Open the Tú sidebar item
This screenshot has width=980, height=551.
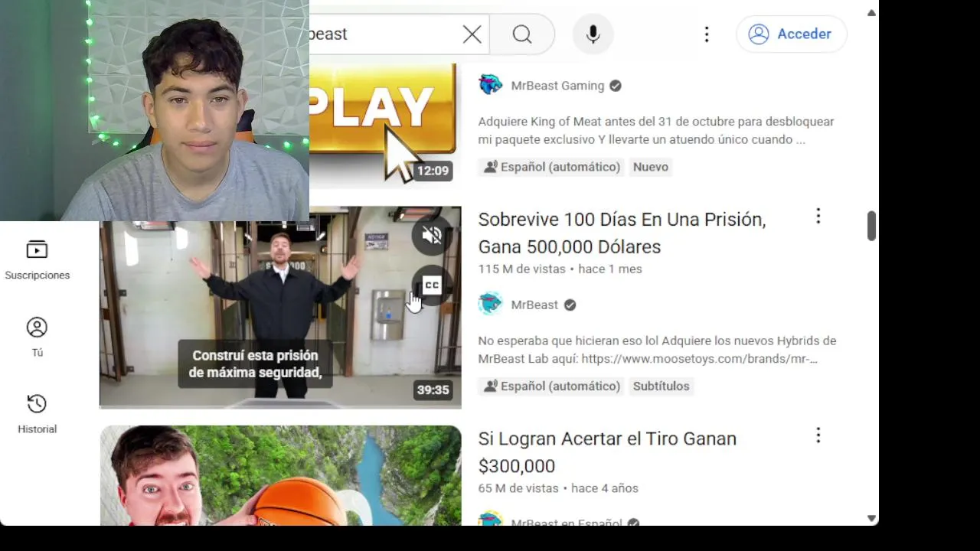37,337
